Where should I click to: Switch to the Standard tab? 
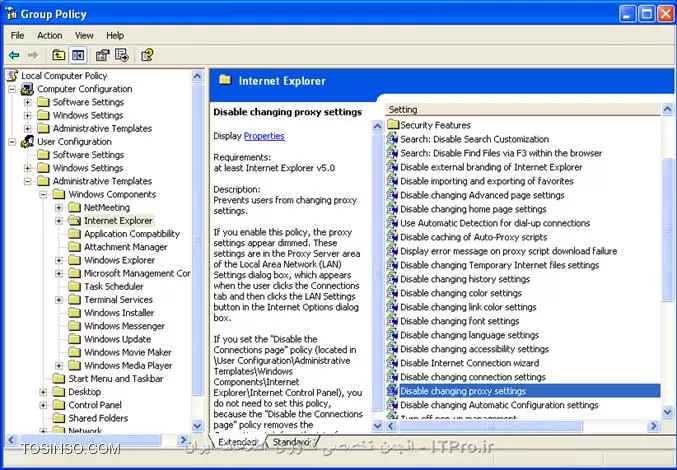[292, 442]
